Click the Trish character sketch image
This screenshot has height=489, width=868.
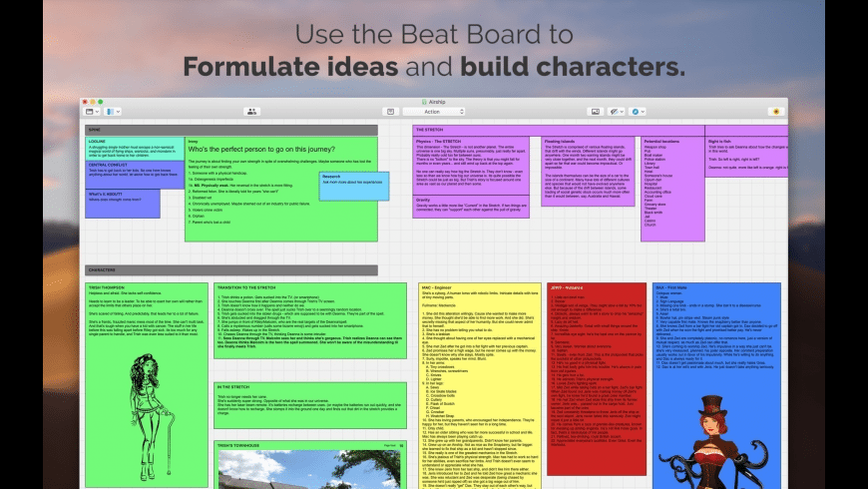pyautogui.click(x=151, y=416)
